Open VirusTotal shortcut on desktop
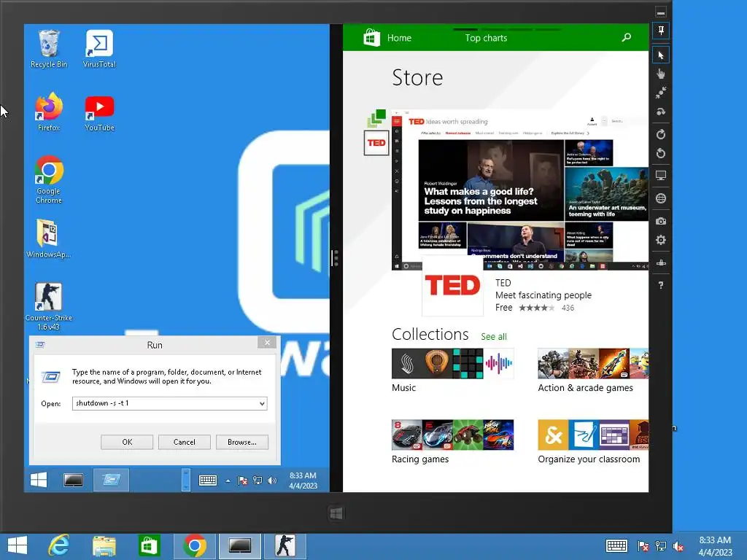The height and width of the screenshot is (560, 747). 99,49
